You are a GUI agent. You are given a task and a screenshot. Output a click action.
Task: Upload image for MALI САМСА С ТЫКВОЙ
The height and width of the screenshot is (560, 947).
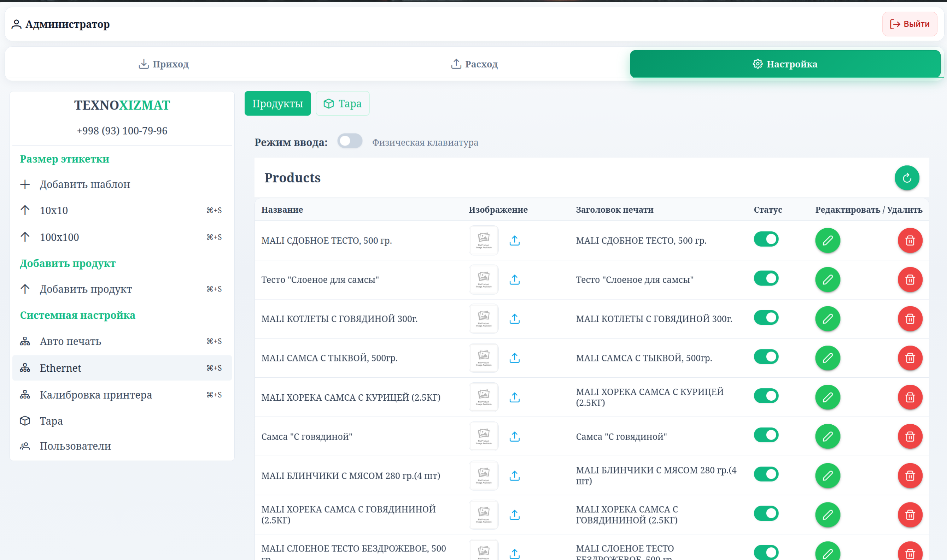(x=514, y=358)
